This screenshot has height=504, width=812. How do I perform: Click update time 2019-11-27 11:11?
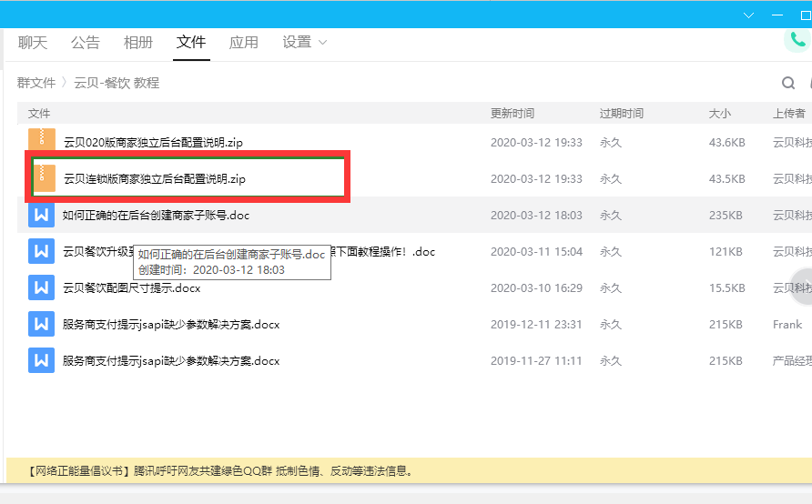[x=536, y=360]
